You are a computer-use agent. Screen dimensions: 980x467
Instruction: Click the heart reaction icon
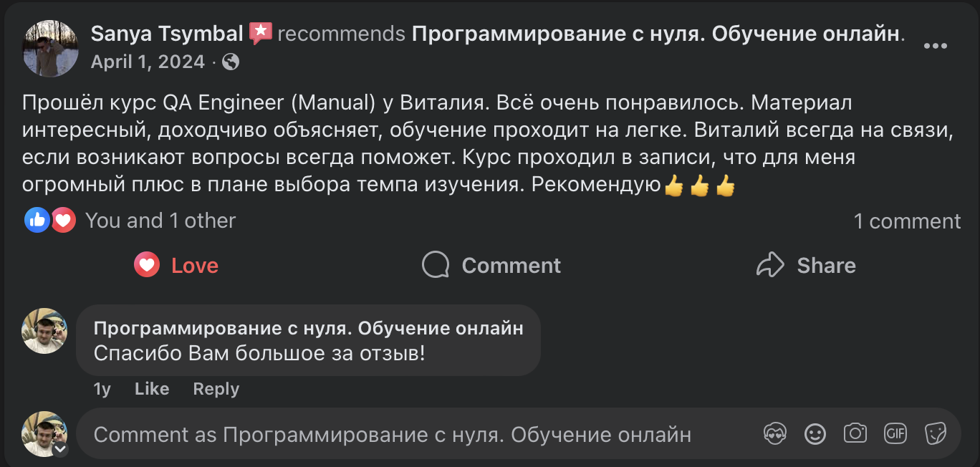coord(63,220)
